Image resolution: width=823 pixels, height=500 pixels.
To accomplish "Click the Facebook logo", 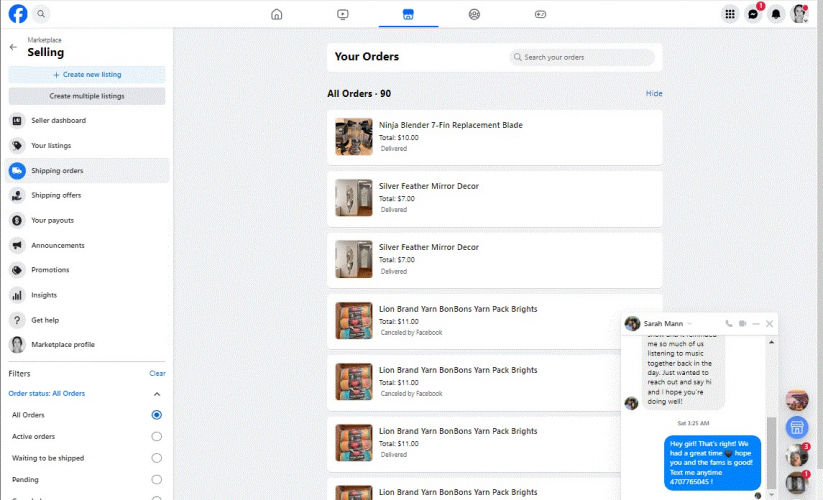I will click(18, 14).
